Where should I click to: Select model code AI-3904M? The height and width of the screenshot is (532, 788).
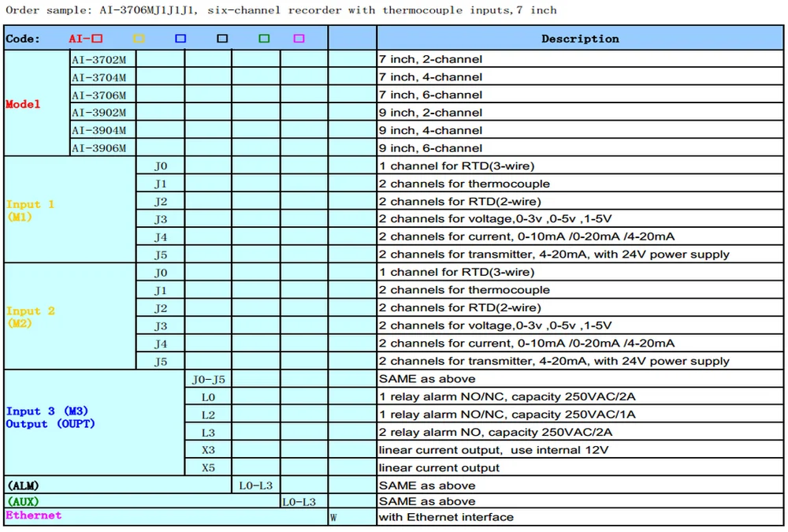click(99, 131)
